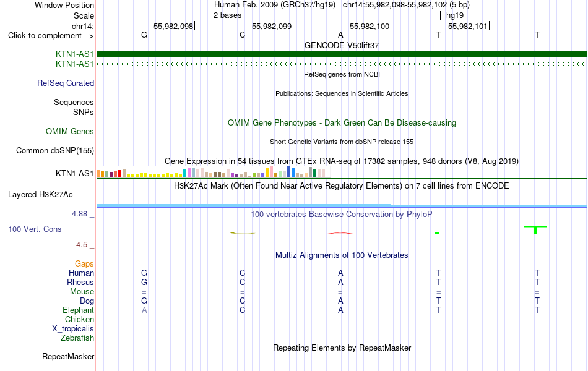The width and height of the screenshot is (588, 371).
Task: Click the light blue H3K27Ac signal line
Action: [342, 206]
